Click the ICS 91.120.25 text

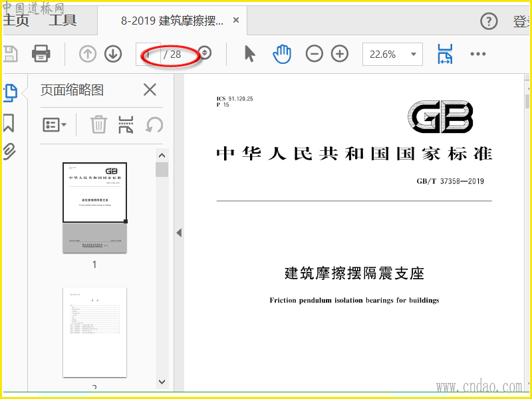(x=235, y=98)
